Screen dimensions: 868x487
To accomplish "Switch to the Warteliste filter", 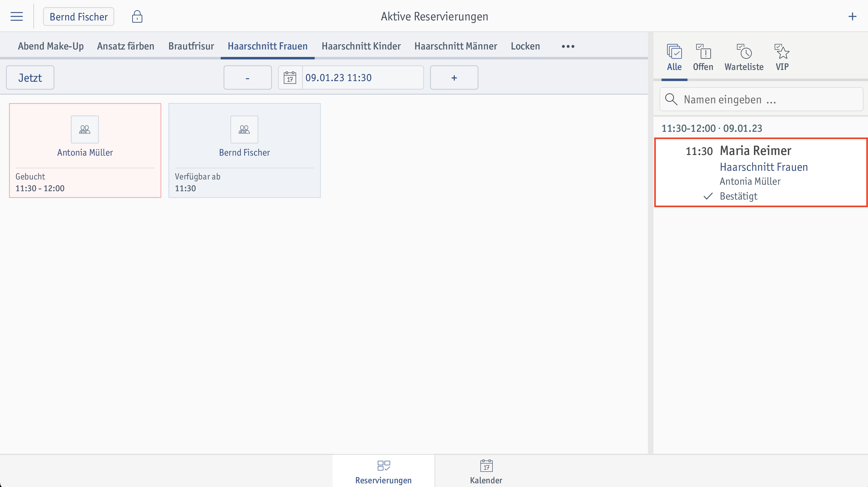I will pos(744,57).
